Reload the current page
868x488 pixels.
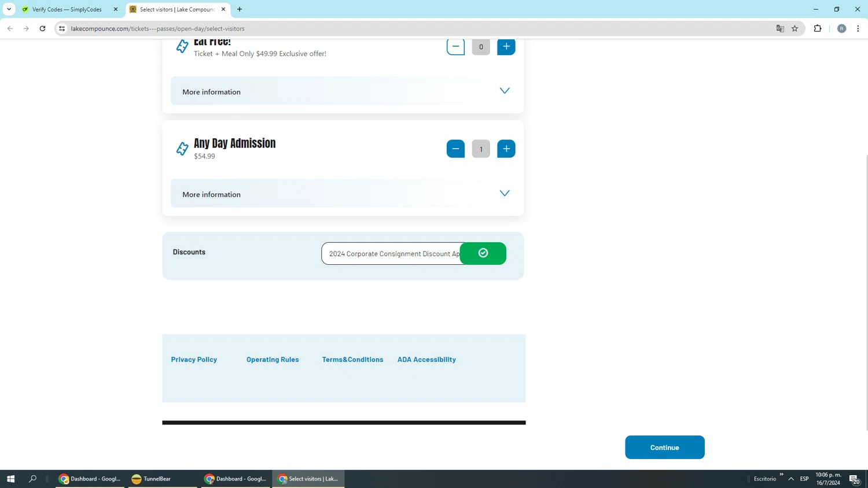[x=42, y=28]
